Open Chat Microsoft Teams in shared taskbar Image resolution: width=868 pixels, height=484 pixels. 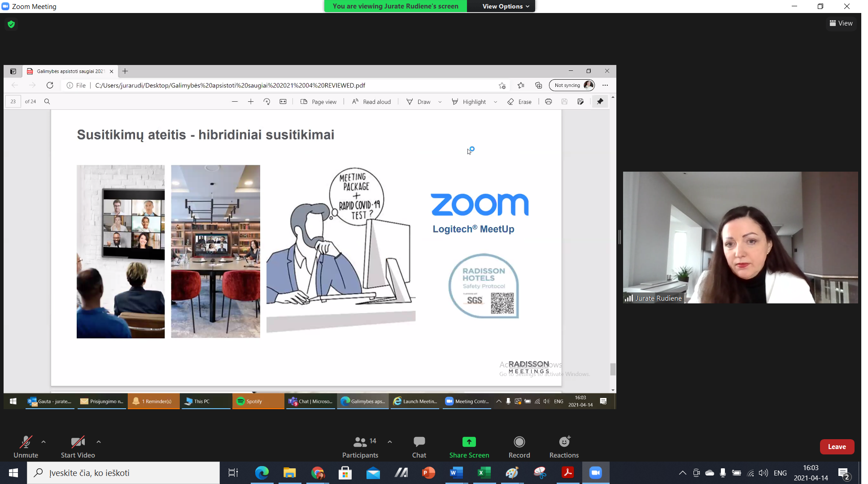point(311,401)
